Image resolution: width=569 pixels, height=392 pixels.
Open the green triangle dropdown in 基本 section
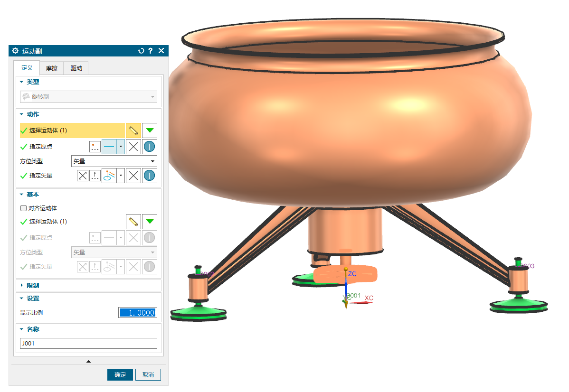[149, 222]
